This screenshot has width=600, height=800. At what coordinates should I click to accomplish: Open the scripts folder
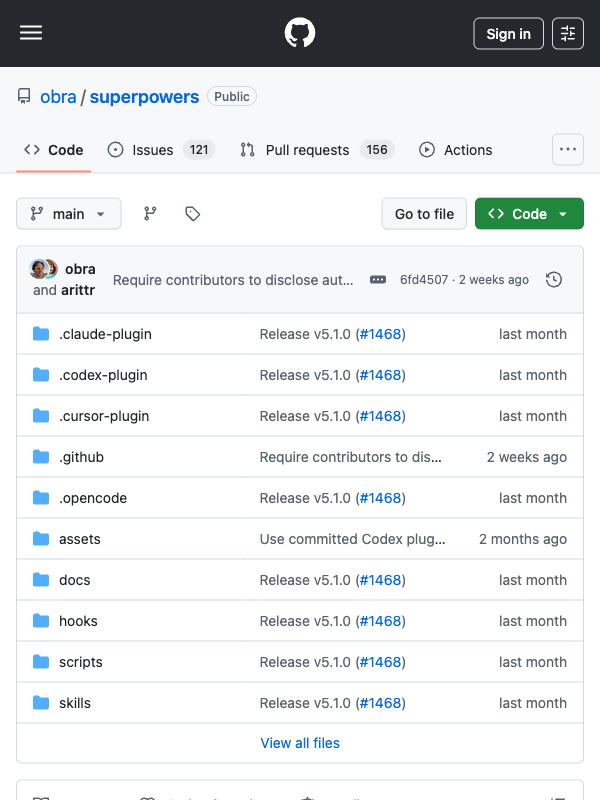click(81, 662)
